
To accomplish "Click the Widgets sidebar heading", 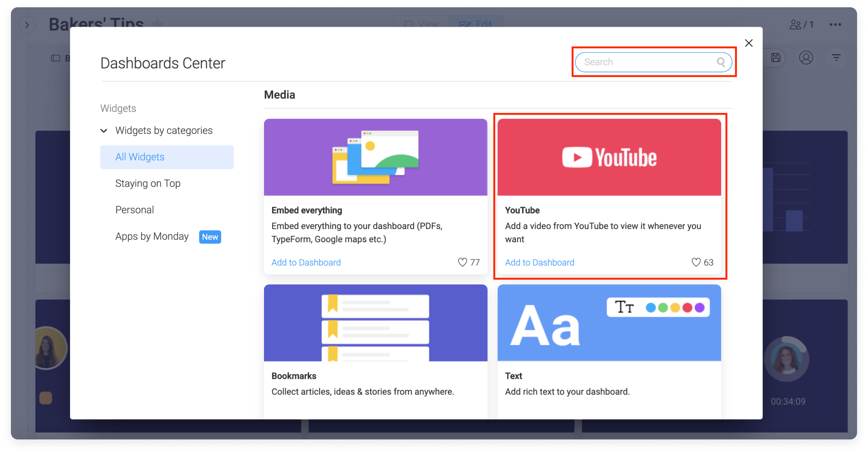I will (118, 108).
